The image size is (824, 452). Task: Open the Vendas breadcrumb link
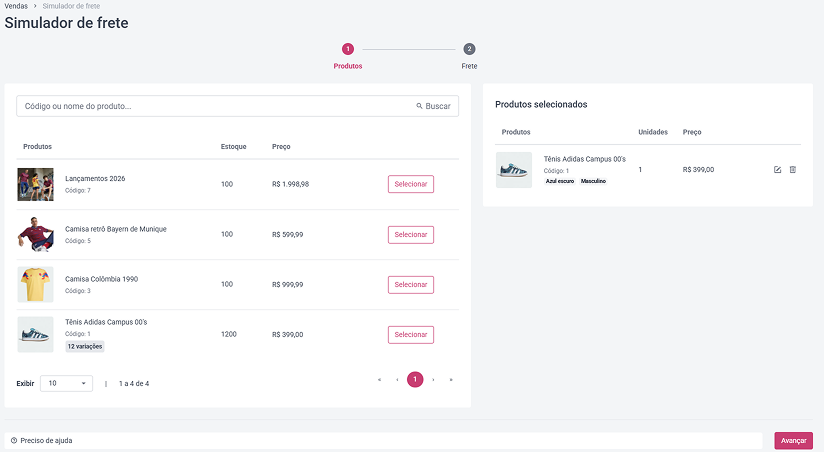tap(16, 6)
